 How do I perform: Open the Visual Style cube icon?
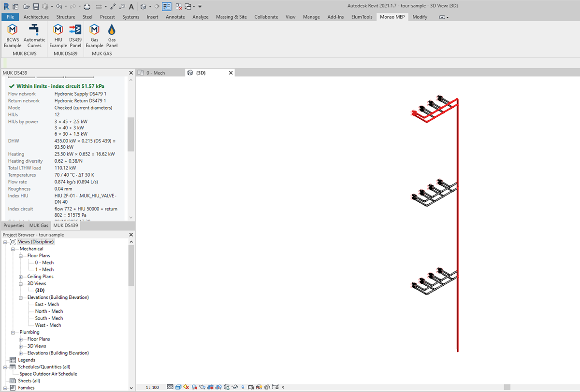pos(178,387)
